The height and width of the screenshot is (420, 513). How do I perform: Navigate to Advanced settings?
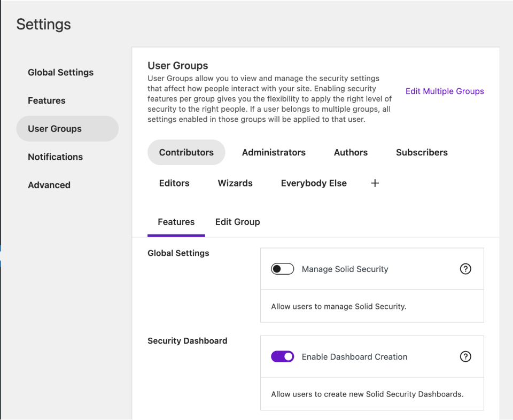click(x=49, y=185)
